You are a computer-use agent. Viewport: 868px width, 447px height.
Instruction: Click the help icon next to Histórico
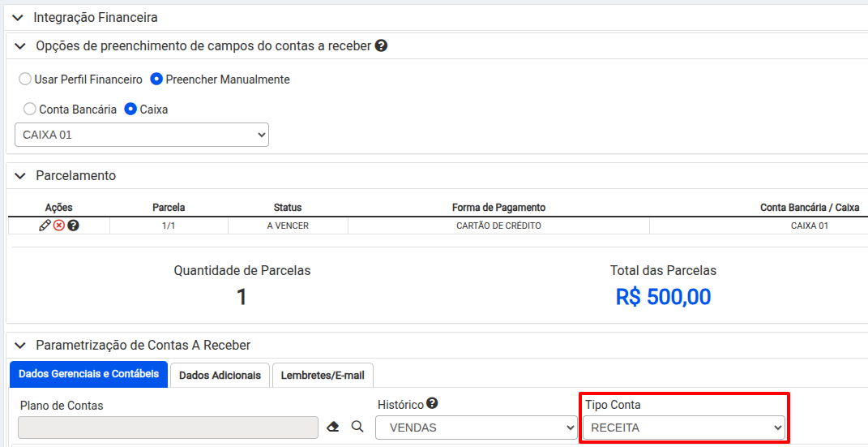click(x=432, y=403)
